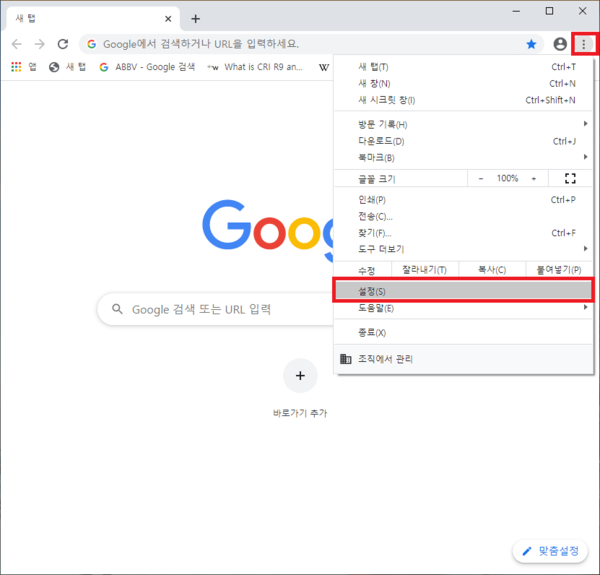
Task: Open the apps grid bookmark icon
Action: [x=16, y=67]
